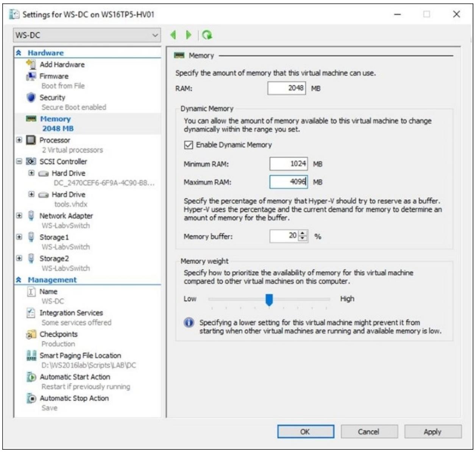
Task: Click the Integration Services icon
Action: [x=31, y=313]
